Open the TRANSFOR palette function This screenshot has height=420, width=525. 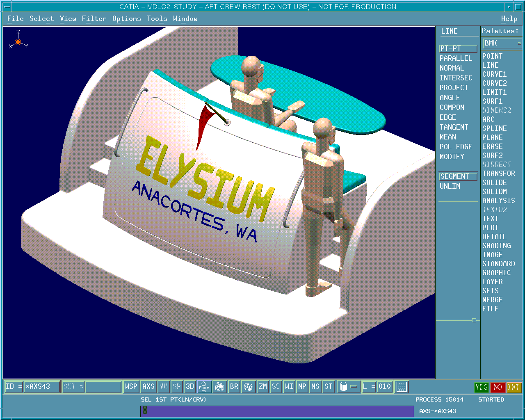pyautogui.click(x=498, y=173)
